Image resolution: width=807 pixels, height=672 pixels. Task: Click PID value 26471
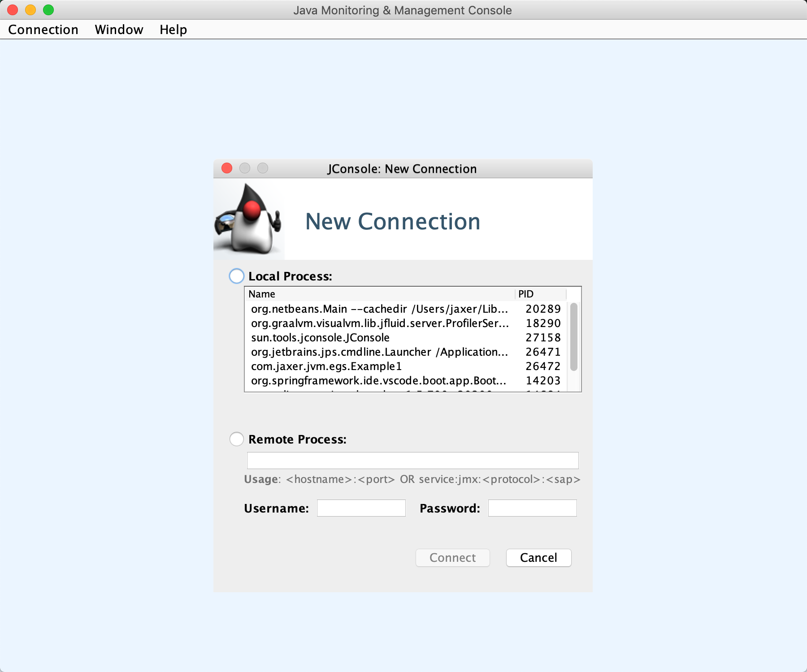click(543, 352)
